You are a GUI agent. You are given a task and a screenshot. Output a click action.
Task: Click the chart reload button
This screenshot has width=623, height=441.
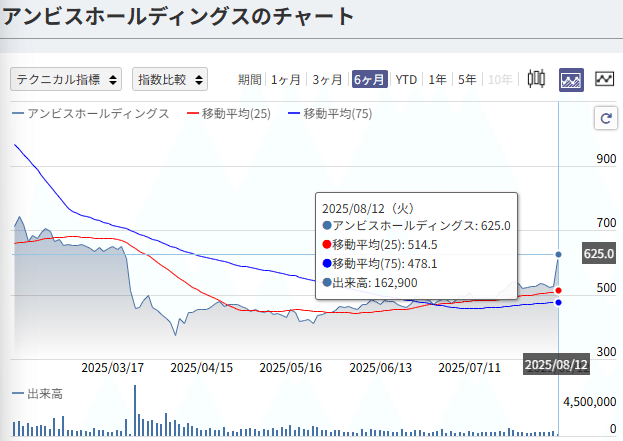(x=606, y=118)
